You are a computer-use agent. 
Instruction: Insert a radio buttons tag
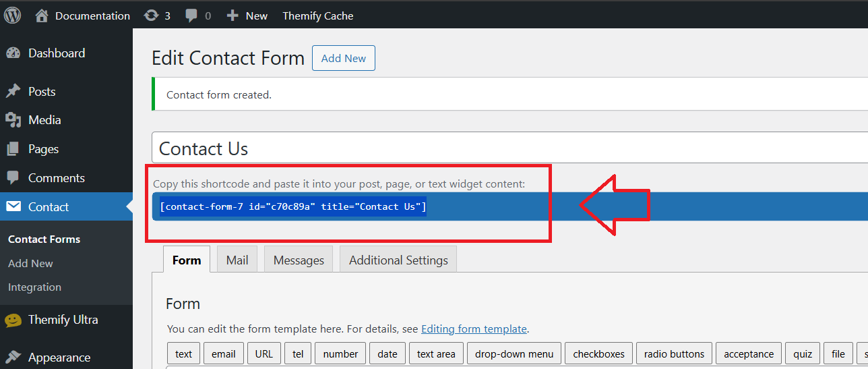pyautogui.click(x=674, y=353)
